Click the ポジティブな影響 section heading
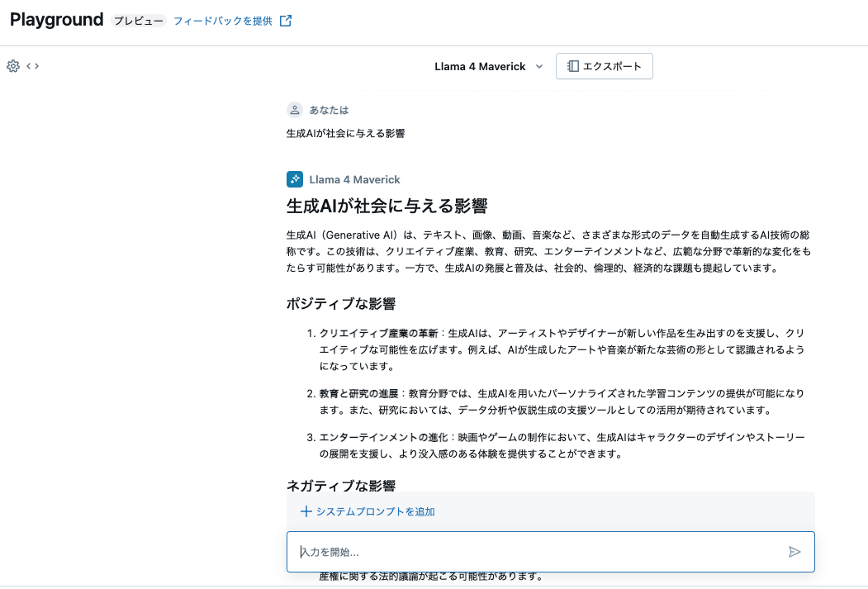 coord(341,303)
